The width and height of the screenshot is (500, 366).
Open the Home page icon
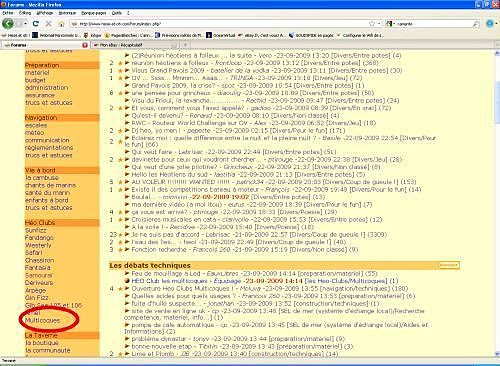click(61, 24)
